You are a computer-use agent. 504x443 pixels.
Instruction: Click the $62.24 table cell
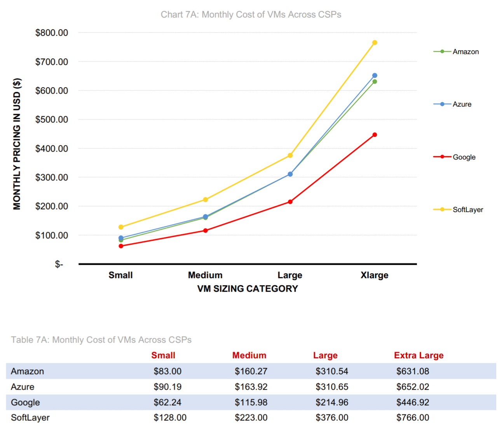(x=167, y=403)
